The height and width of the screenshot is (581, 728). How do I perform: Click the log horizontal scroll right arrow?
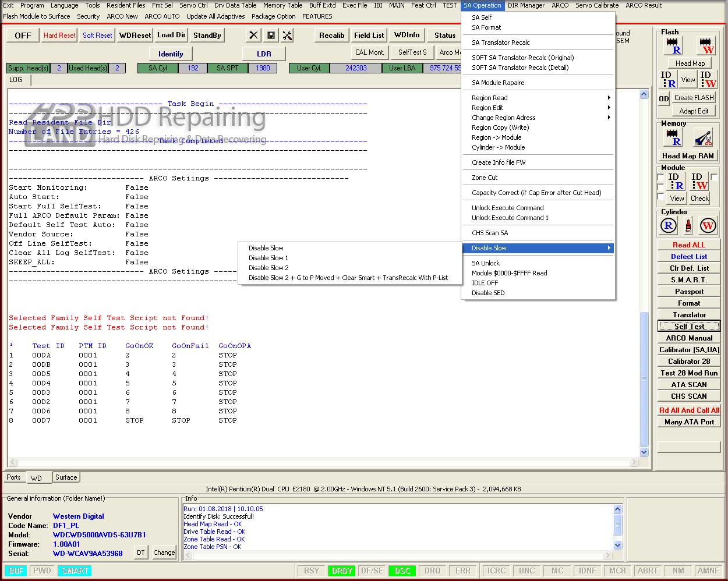tap(634, 462)
